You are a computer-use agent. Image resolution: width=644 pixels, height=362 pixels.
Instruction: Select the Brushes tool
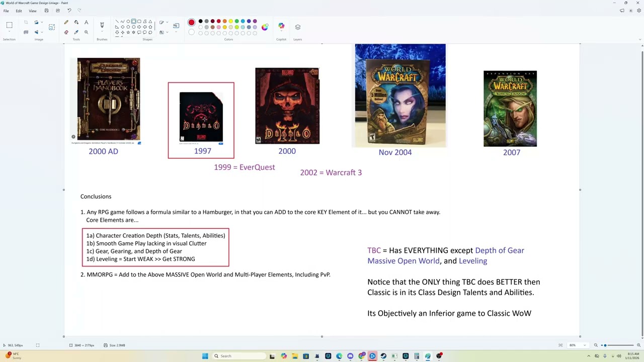(102, 25)
